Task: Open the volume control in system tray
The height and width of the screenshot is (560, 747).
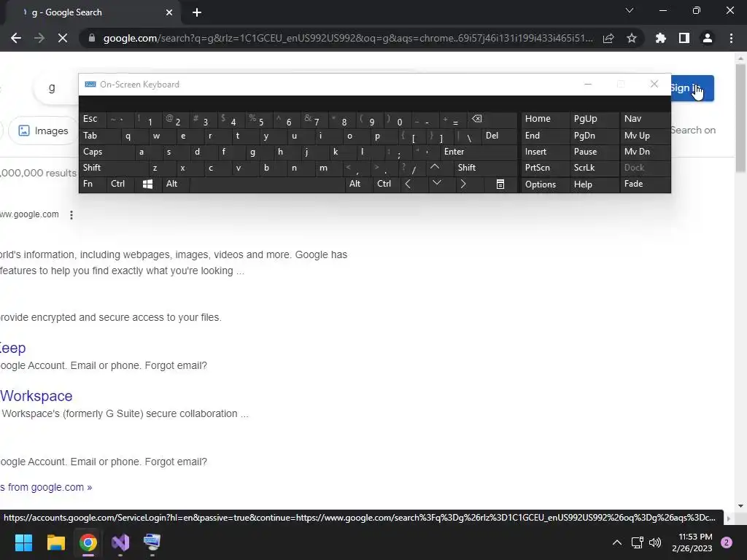Action: (x=656, y=542)
